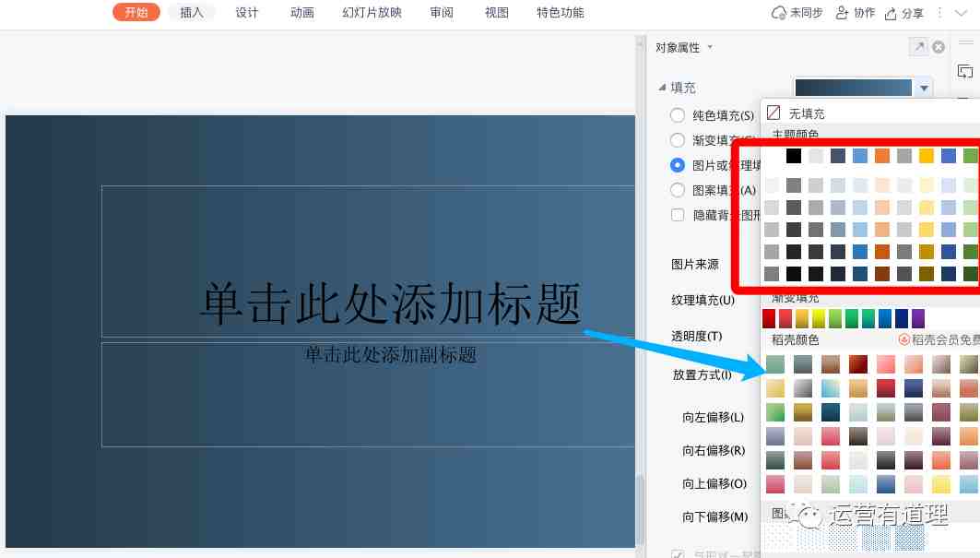
Task: Click the pin/undock icon in 对象属性 panel
Action: 919,47
